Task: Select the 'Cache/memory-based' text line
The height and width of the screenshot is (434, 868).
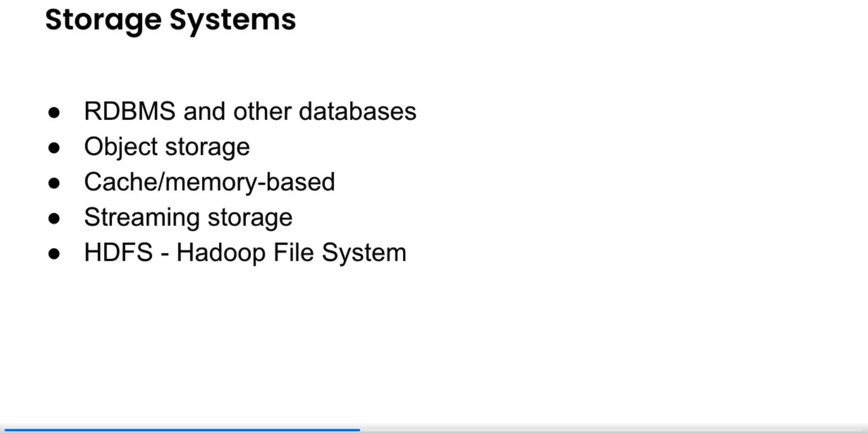Action: point(209,182)
